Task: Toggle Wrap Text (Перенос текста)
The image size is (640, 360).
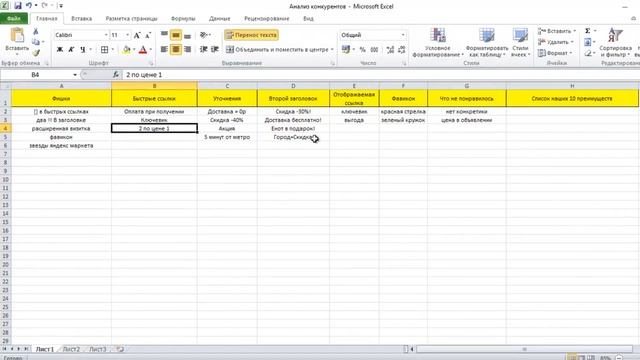Action: 251,35
